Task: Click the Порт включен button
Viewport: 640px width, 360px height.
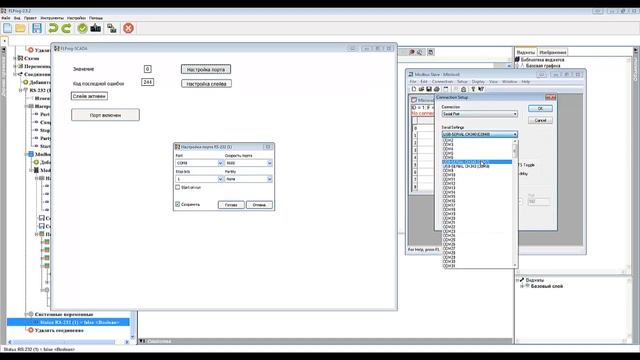Action: click(105, 115)
